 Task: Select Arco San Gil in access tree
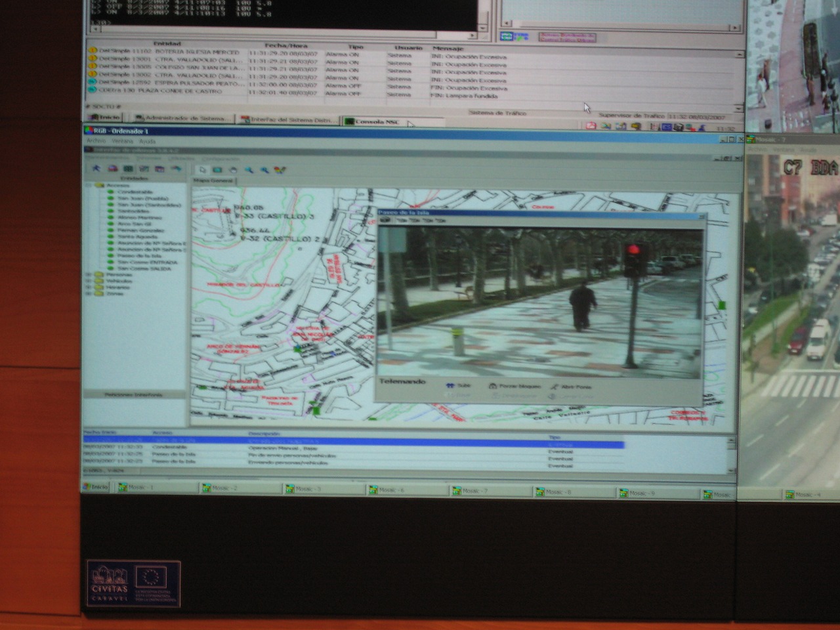135,224
